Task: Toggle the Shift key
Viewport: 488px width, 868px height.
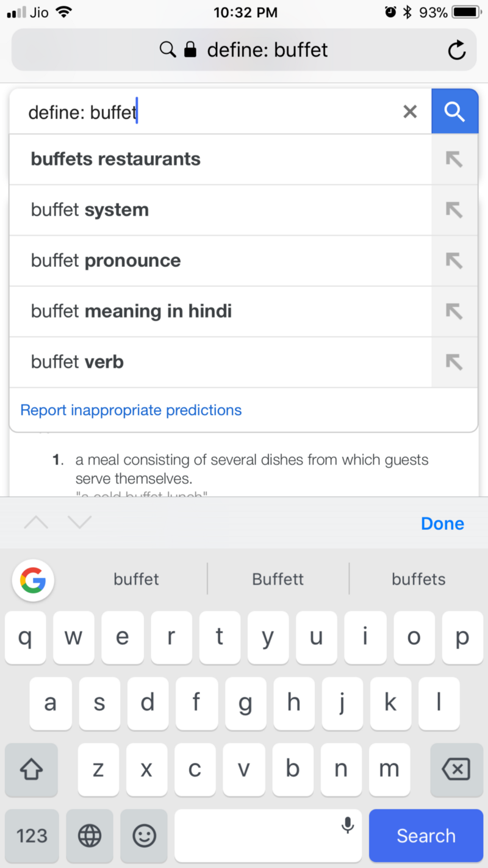Action: pyautogui.click(x=32, y=769)
